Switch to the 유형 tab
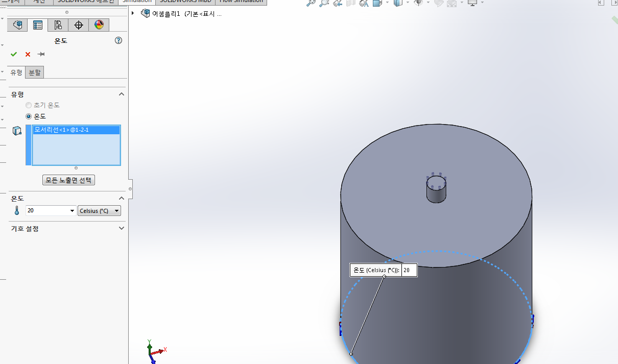Viewport: 618px width, 364px height. [16, 72]
